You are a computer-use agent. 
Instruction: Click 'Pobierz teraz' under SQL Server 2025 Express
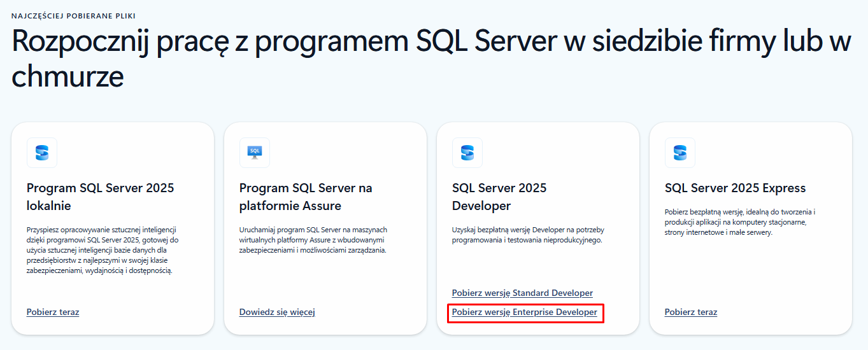[691, 312]
